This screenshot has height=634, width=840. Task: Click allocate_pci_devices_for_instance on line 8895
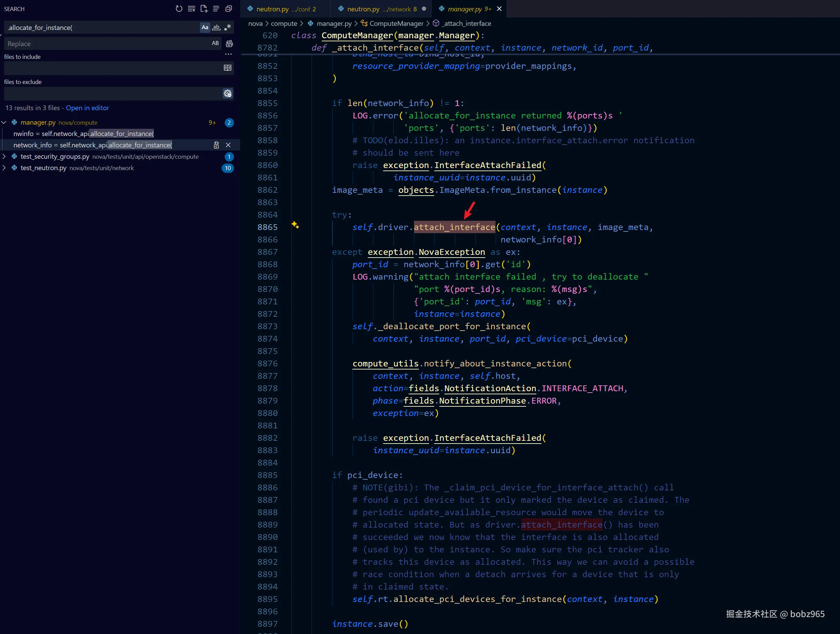pos(477,600)
